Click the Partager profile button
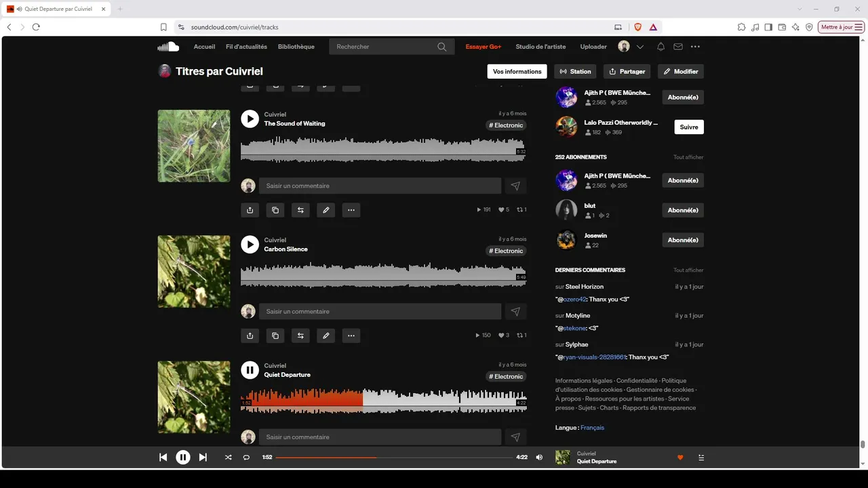Screen dimensions: 868x488 tap(627, 71)
